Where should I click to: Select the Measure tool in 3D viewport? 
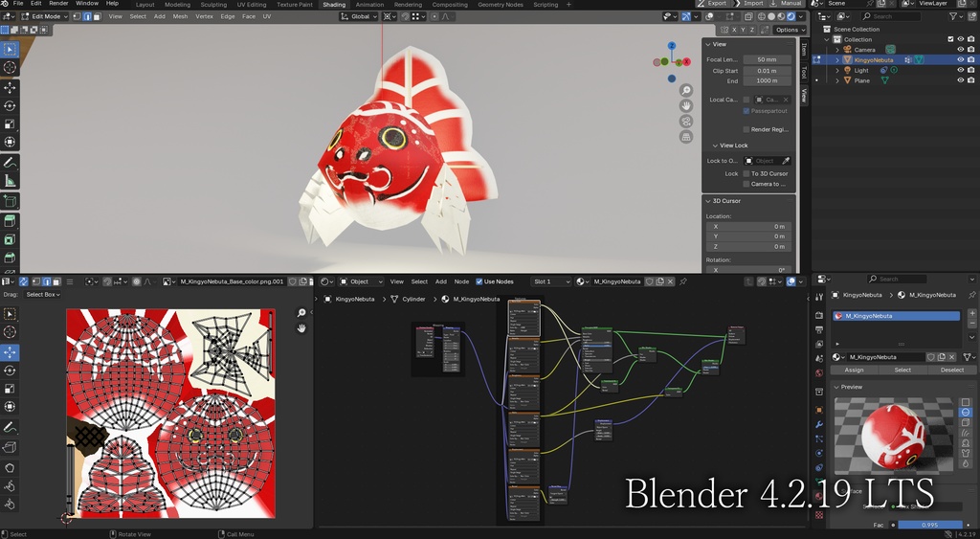pos(10,181)
